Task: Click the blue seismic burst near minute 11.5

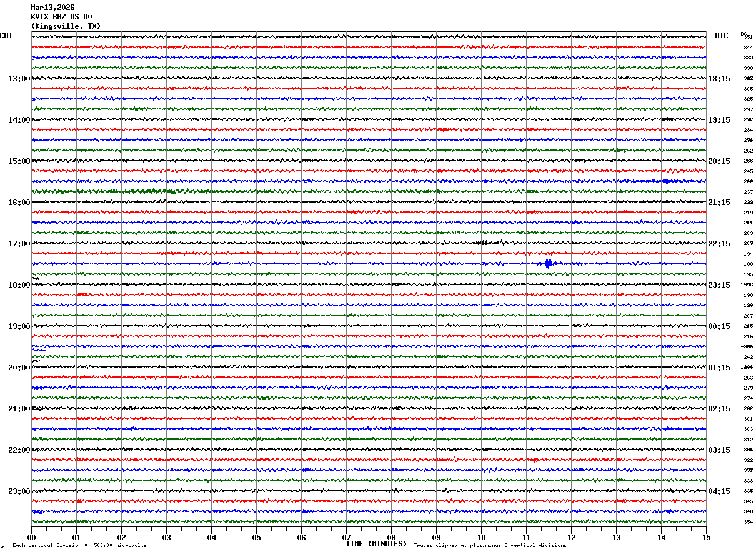Action: coord(548,264)
